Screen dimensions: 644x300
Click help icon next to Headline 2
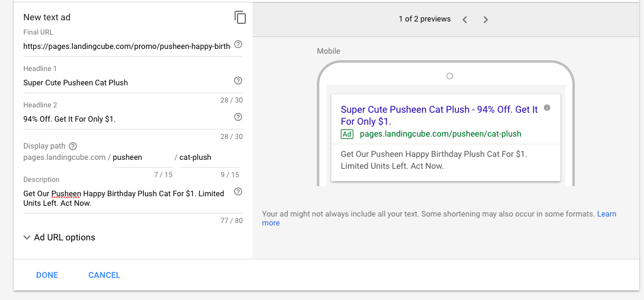[238, 117]
